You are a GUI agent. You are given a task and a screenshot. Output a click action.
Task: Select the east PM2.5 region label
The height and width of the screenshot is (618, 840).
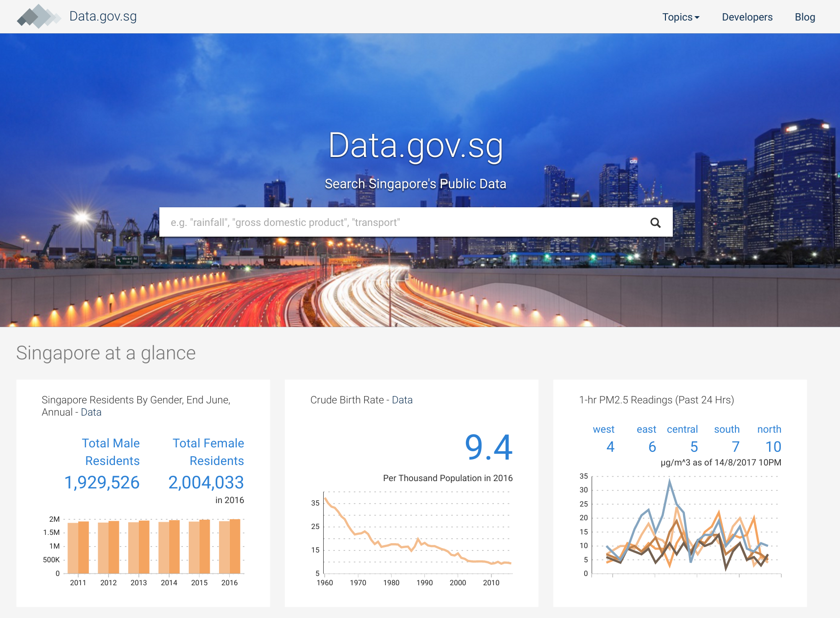pos(646,429)
